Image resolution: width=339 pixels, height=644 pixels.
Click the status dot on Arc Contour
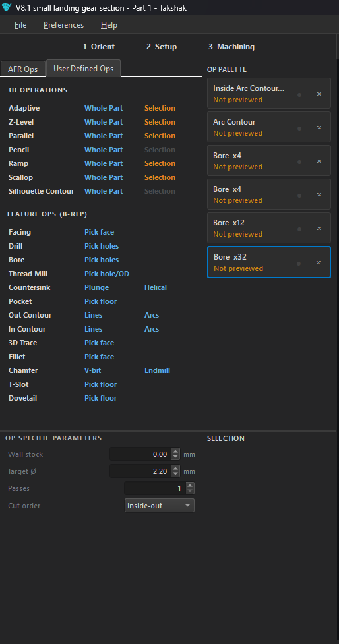299,128
